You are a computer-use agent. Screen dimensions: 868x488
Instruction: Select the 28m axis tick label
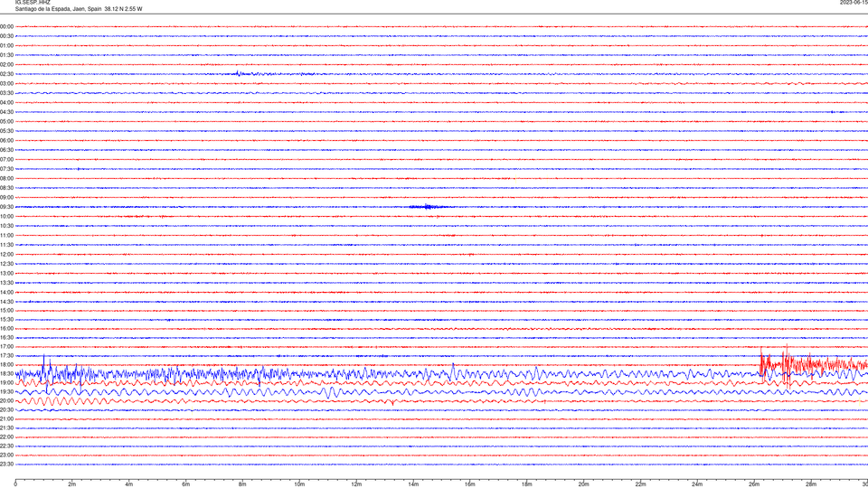(x=811, y=484)
